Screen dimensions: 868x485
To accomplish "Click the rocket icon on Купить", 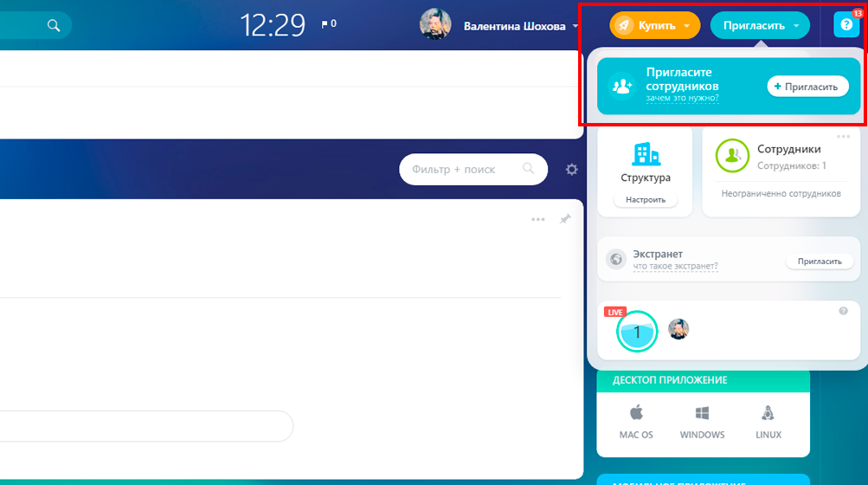I will 624,25.
